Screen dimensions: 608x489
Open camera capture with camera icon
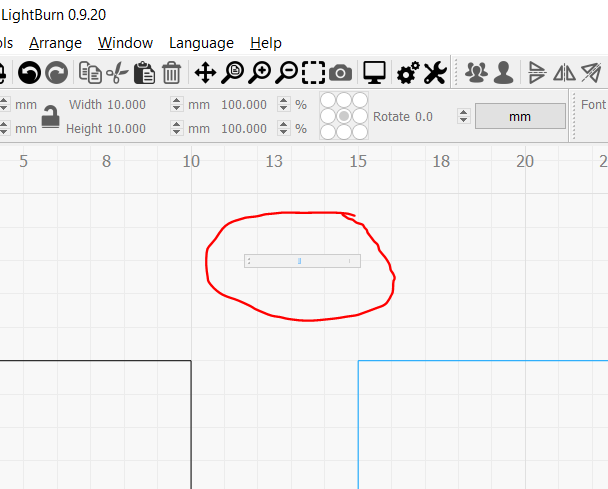pyautogui.click(x=340, y=73)
